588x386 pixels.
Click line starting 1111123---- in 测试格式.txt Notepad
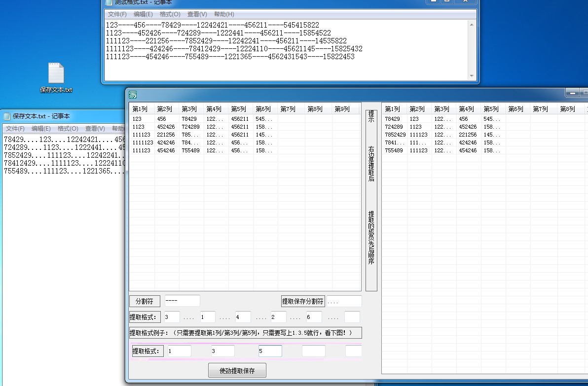(x=234, y=49)
